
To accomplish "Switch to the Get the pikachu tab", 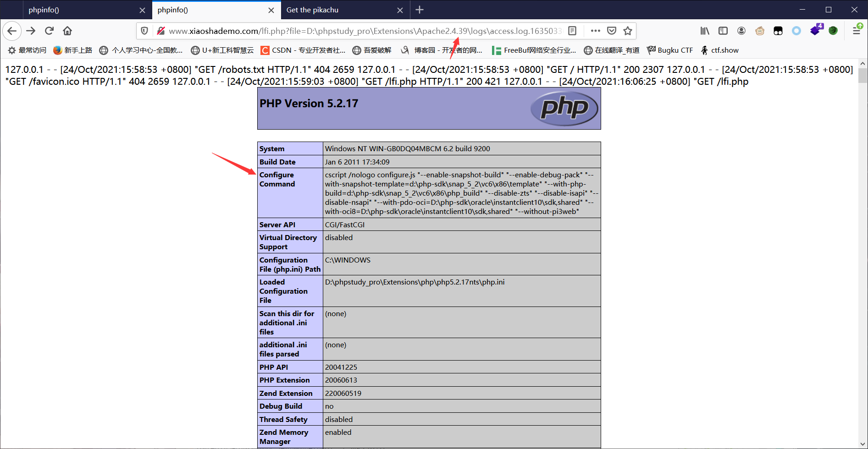I will pyautogui.click(x=345, y=10).
